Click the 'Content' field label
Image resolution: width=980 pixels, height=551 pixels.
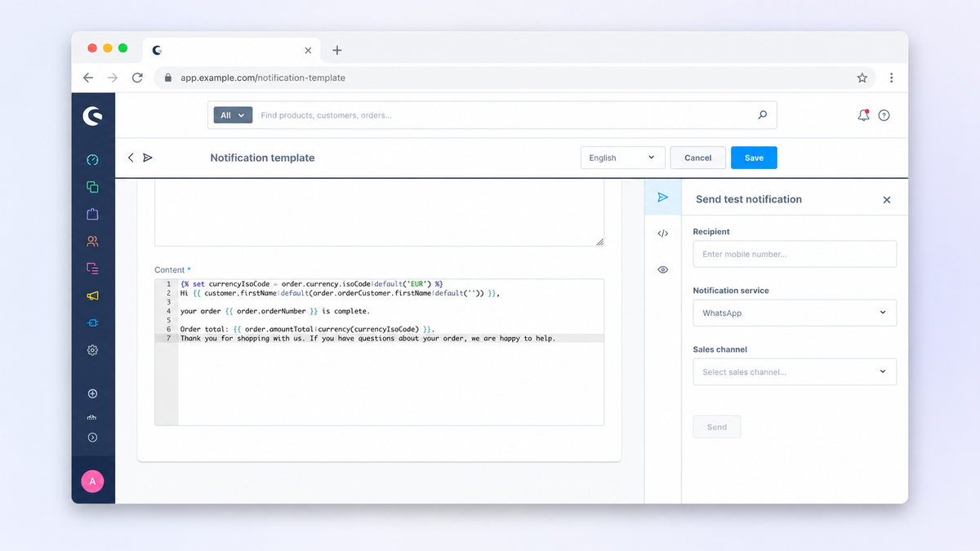pyautogui.click(x=170, y=269)
